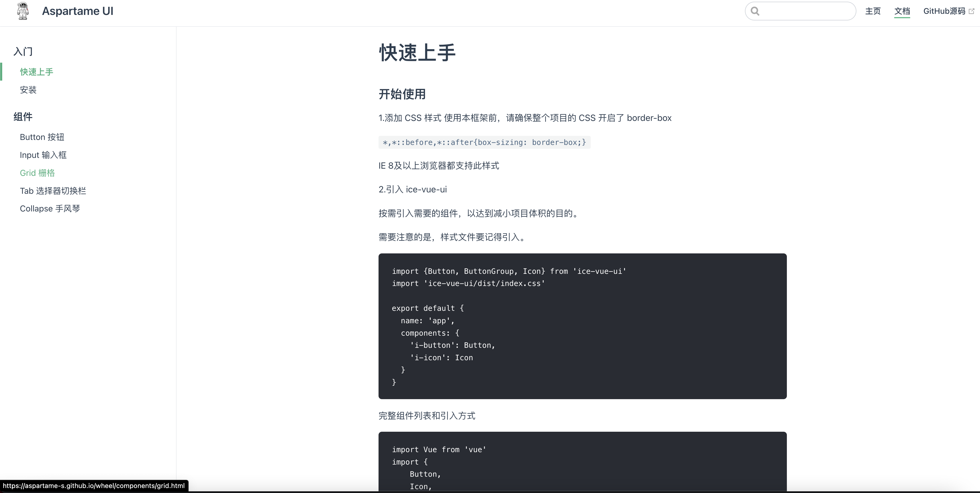Click the 开始使用 section heading
The width and height of the screenshot is (980, 493).
point(402,94)
